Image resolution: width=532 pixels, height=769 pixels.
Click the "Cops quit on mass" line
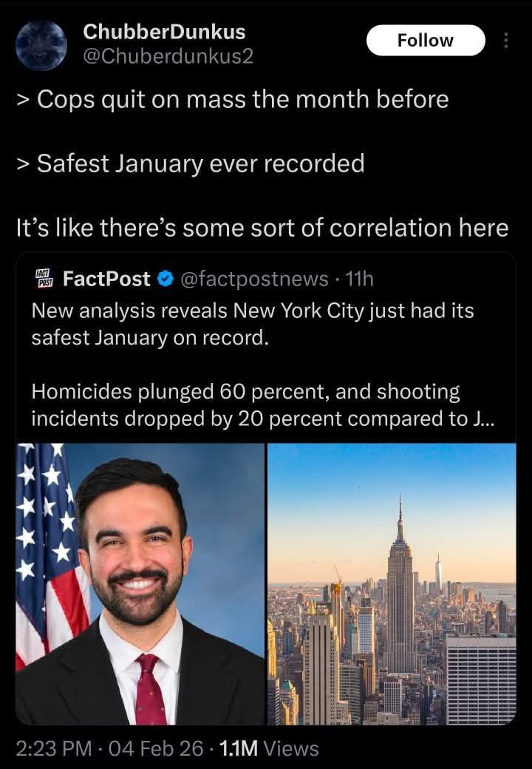233,99
